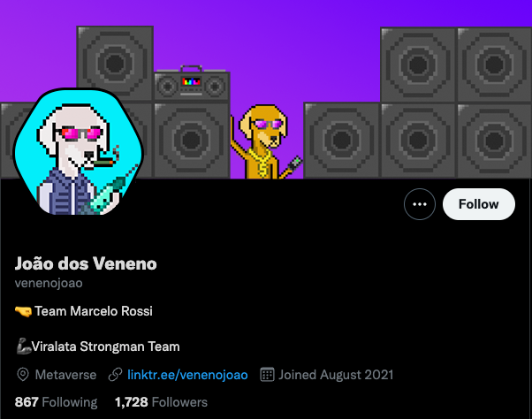The image size is (532, 419).
Task: Click the calendar joined icon
Action: pyautogui.click(x=267, y=375)
